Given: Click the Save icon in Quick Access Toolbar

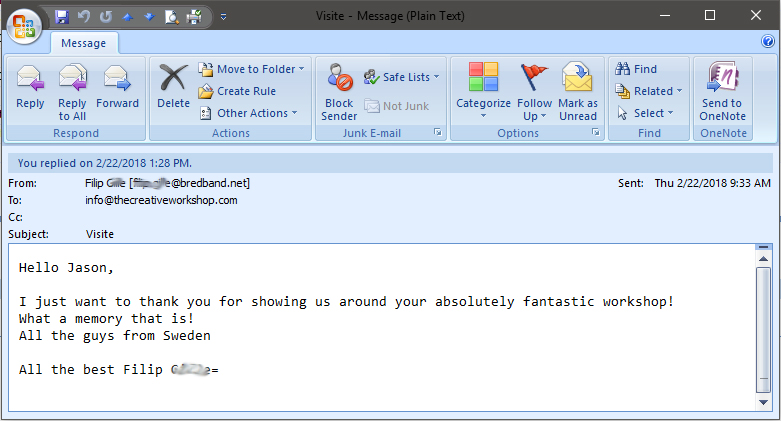Looking at the screenshot, I should [62, 16].
